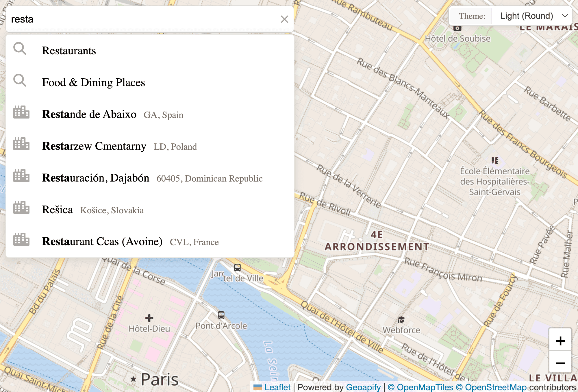Image resolution: width=578 pixels, height=392 pixels.
Task: Open the Leaflet attribution link
Action: (x=277, y=387)
